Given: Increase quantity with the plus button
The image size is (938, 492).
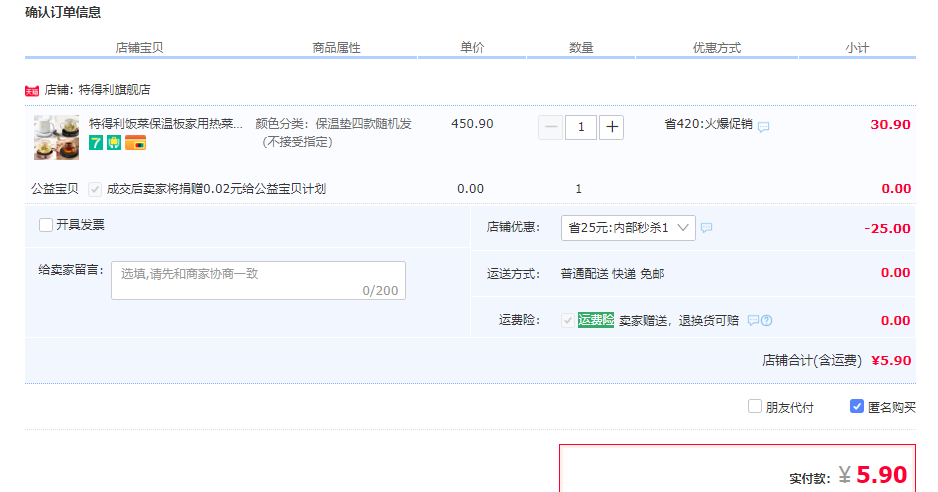Looking at the screenshot, I should click(x=611, y=127).
